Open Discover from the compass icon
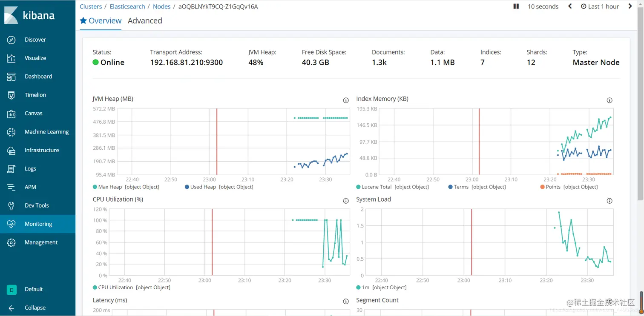The image size is (644, 316). (11, 40)
